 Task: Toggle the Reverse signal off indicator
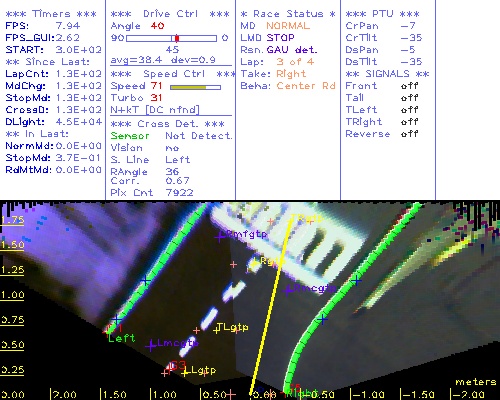pyautogui.click(x=409, y=134)
